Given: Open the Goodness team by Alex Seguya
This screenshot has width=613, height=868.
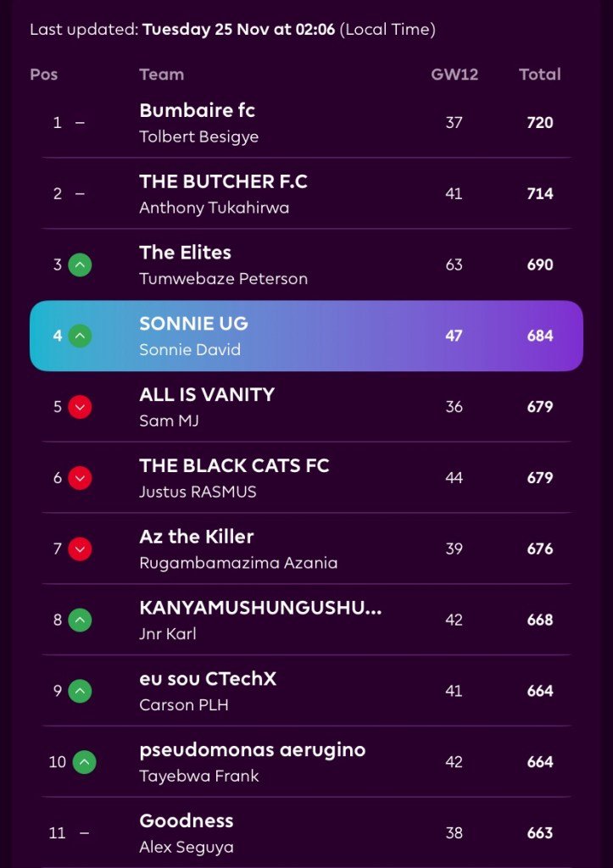Looking at the screenshot, I should (186, 821).
